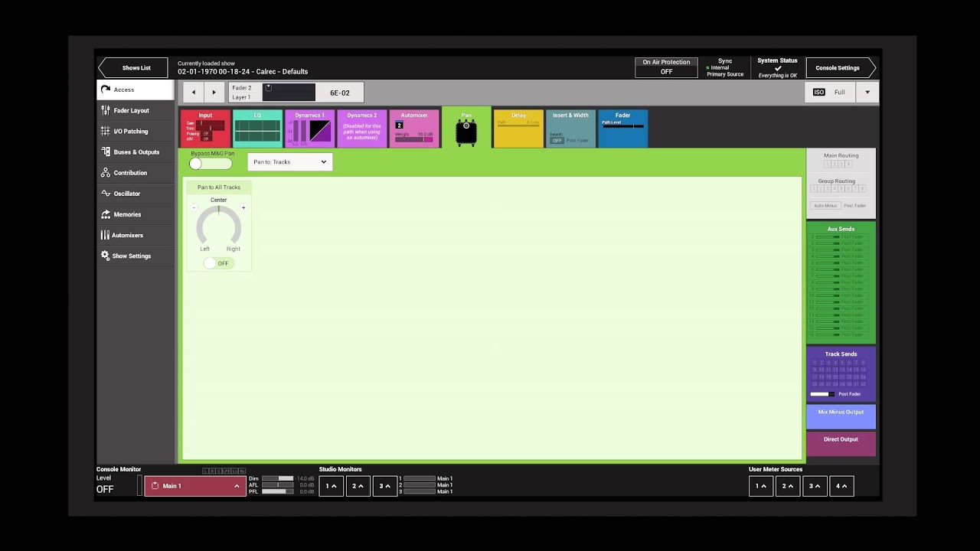Click the pan knob plus button
The width and height of the screenshot is (980, 551).
coord(243,208)
